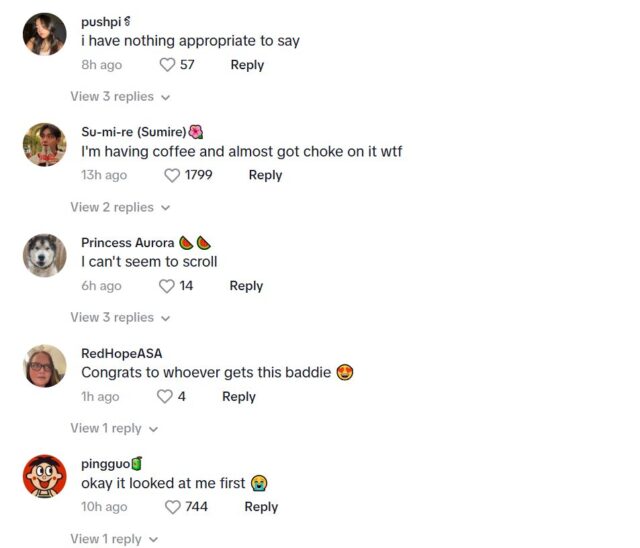Reply to Su-mi-re's coffee comment

265,175
